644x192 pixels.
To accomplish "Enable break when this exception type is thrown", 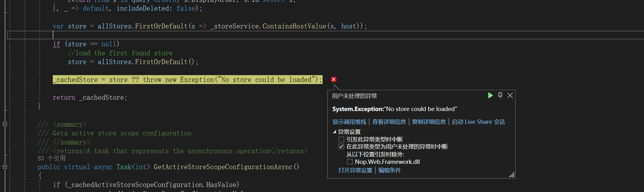I will (341, 139).
